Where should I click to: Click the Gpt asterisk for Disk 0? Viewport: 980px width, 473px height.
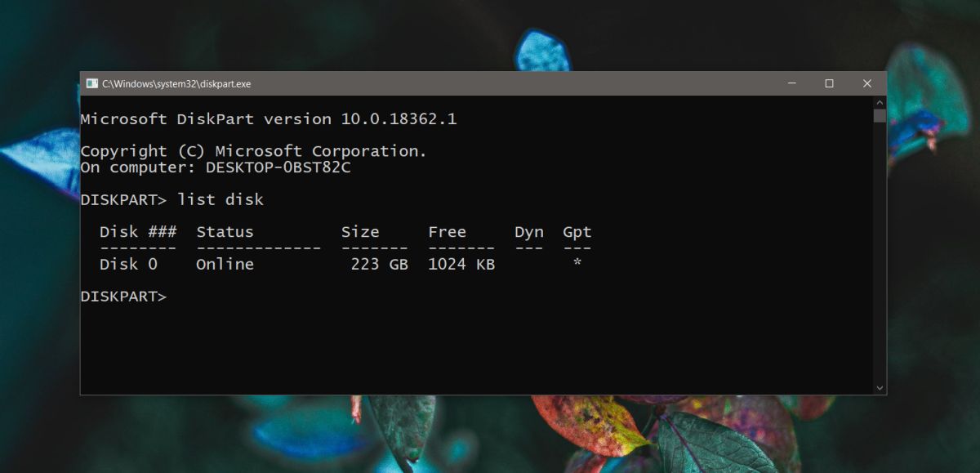[577, 264]
